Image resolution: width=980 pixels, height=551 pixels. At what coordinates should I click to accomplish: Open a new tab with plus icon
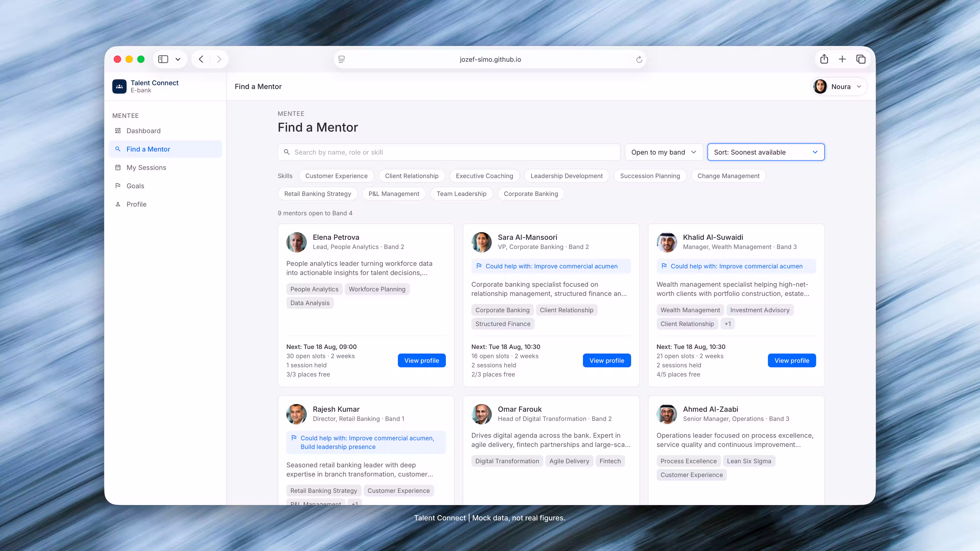842,59
